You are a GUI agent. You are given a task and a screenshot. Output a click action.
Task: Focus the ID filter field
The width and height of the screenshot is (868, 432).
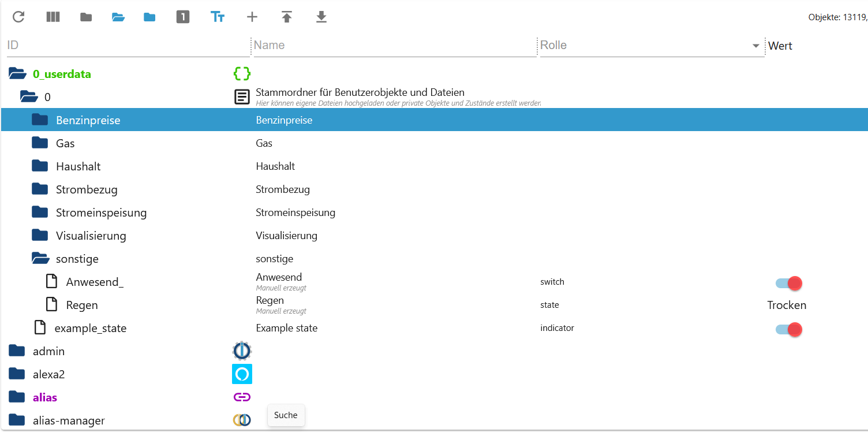click(x=128, y=45)
